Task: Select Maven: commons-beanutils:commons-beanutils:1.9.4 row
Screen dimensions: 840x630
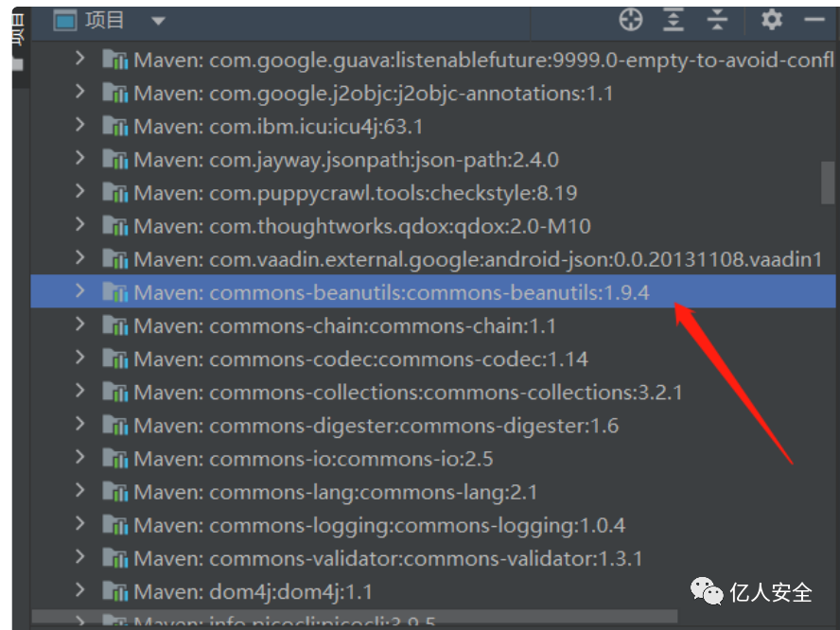Action: coord(433,292)
